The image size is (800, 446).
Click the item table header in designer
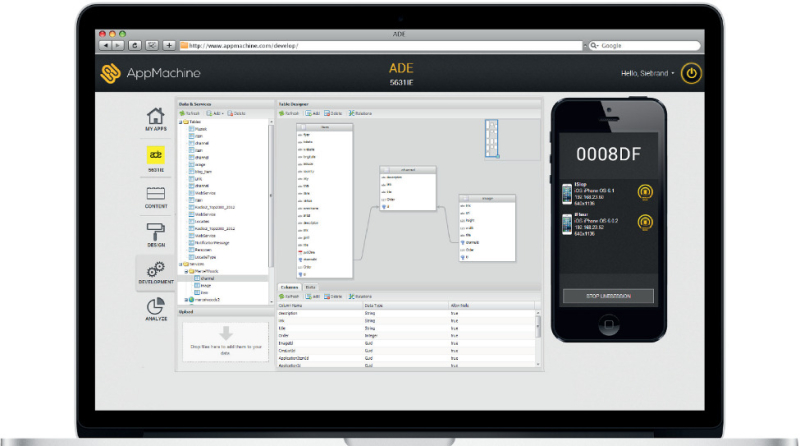click(x=324, y=127)
